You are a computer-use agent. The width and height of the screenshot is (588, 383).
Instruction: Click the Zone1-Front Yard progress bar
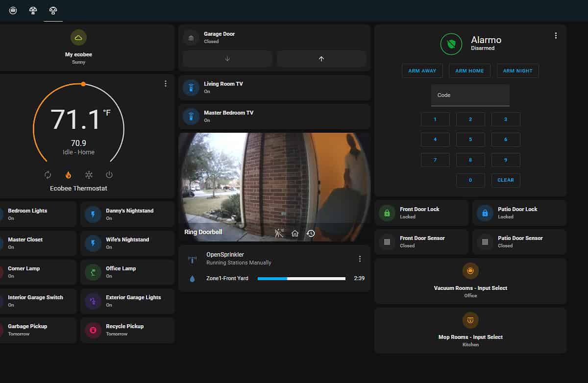301,279
